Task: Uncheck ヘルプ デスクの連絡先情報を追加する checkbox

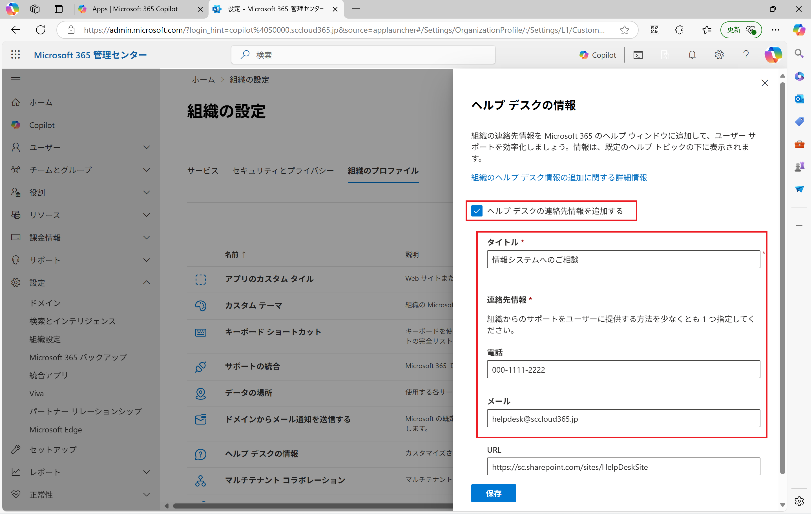Action: [x=477, y=211]
